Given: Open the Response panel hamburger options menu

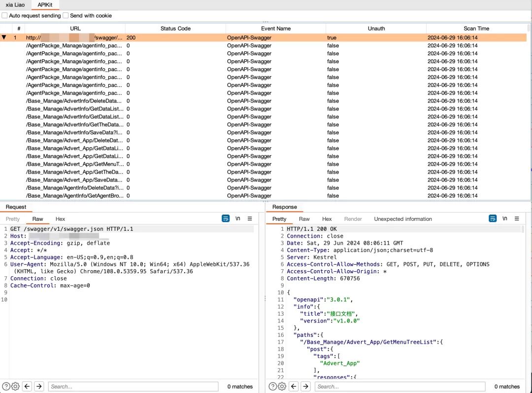Looking at the screenshot, I should tap(517, 218).
